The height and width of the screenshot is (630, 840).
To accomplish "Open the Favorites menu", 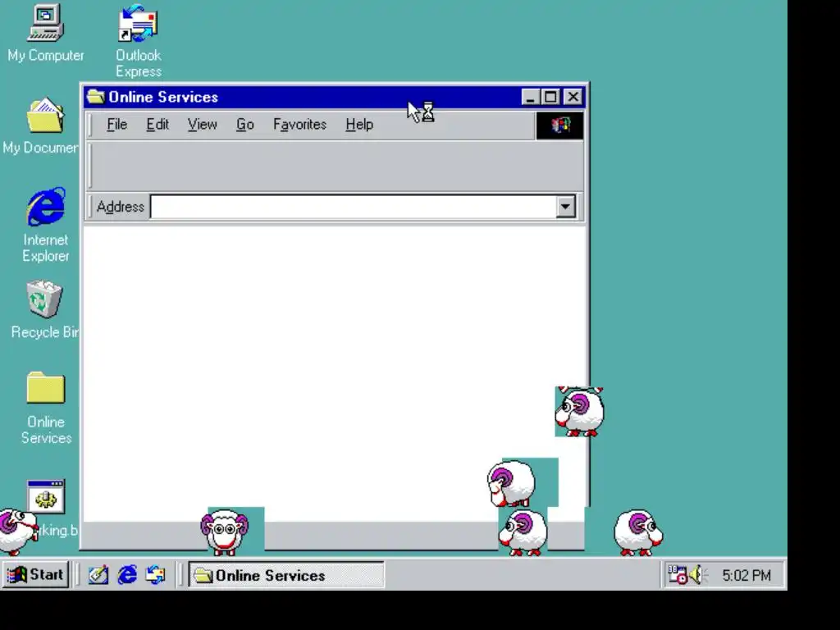I will click(x=299, y=125).
